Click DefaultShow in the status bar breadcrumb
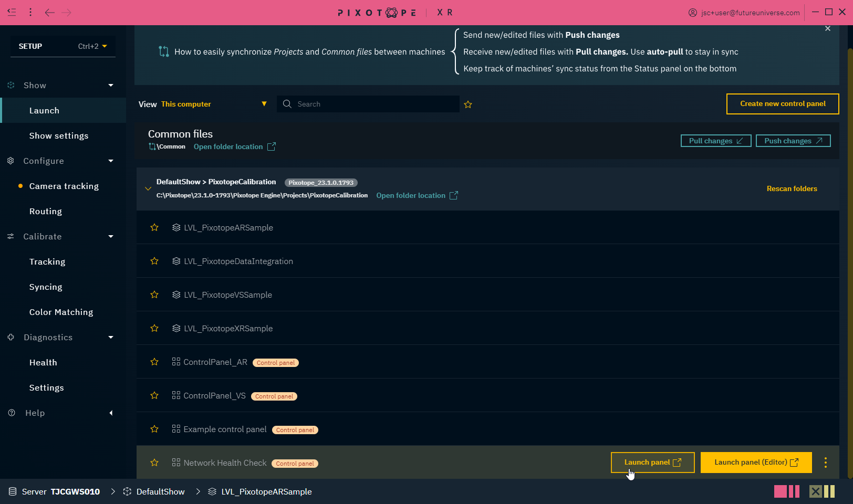Screen dimensions: 853x504 click(x=154, y=491)
